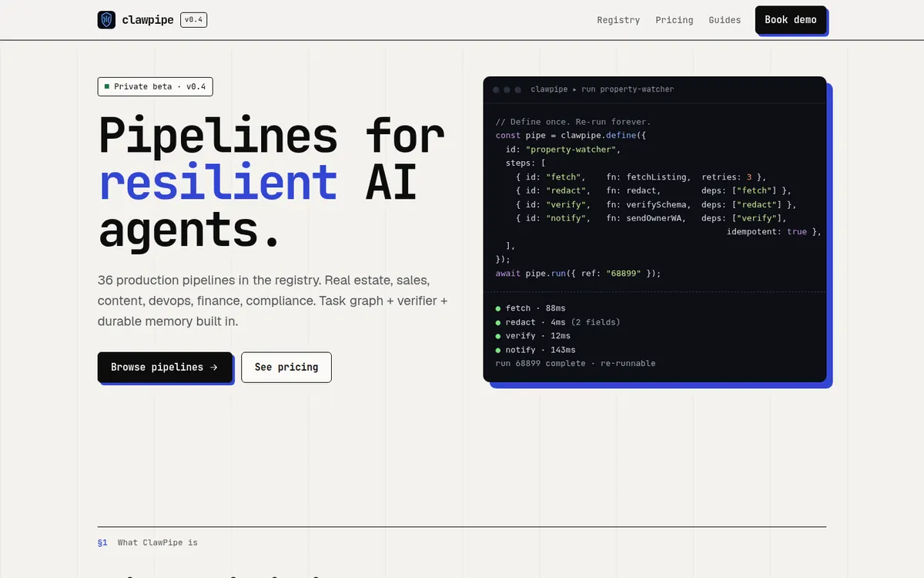924x578 pixels.
Task: Click the Private beta · v0.4 badge
Action: (x=155, y=86)
